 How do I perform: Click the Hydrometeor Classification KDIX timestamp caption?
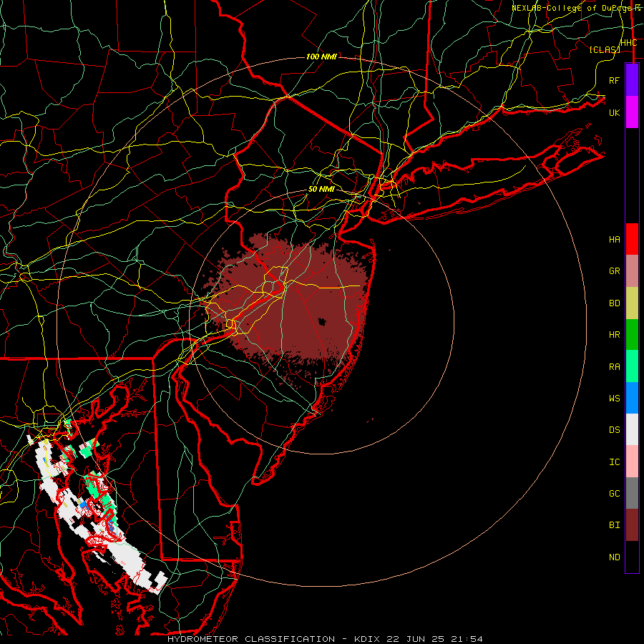pyautogui.click(x=325, y=639)
